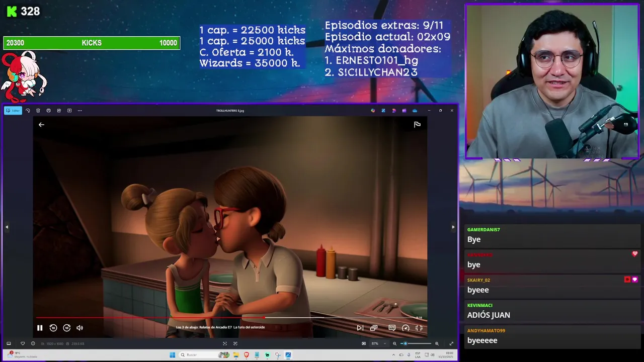Zoom in with the plus magnifier
Viewport: 644px width, 362px height.
click(437, 343)
